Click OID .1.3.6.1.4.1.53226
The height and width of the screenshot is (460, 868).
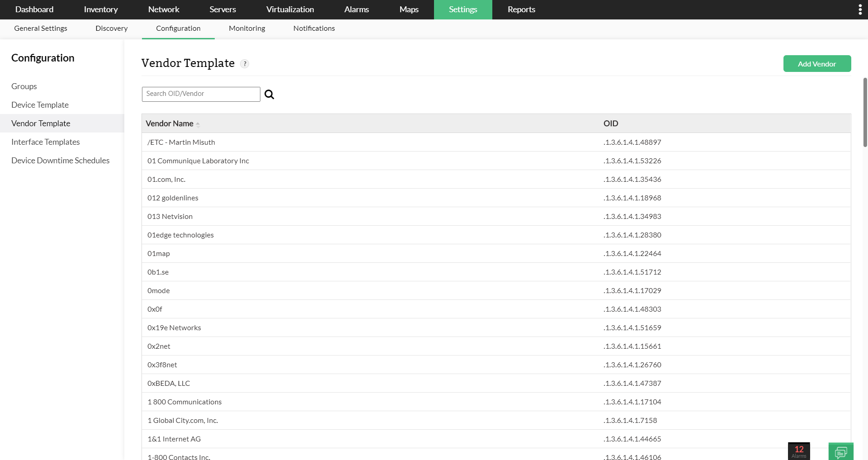[x=632, y=161]
